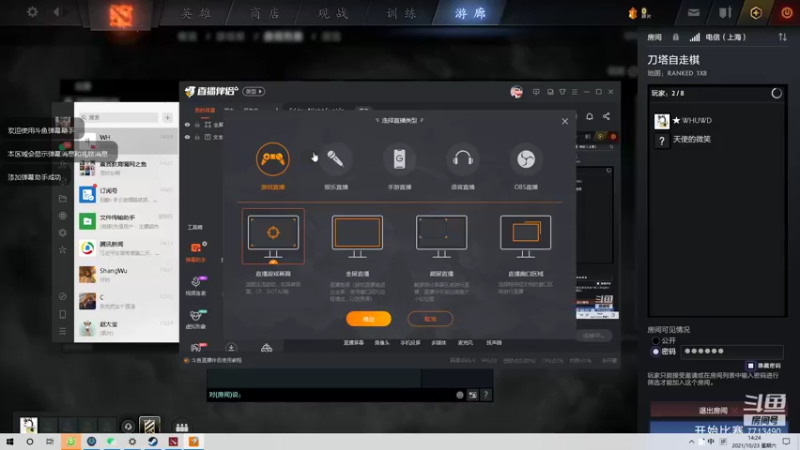Click the 取消 cancel button
This screenshot has height=450, width=800.
tap(430, 319)
